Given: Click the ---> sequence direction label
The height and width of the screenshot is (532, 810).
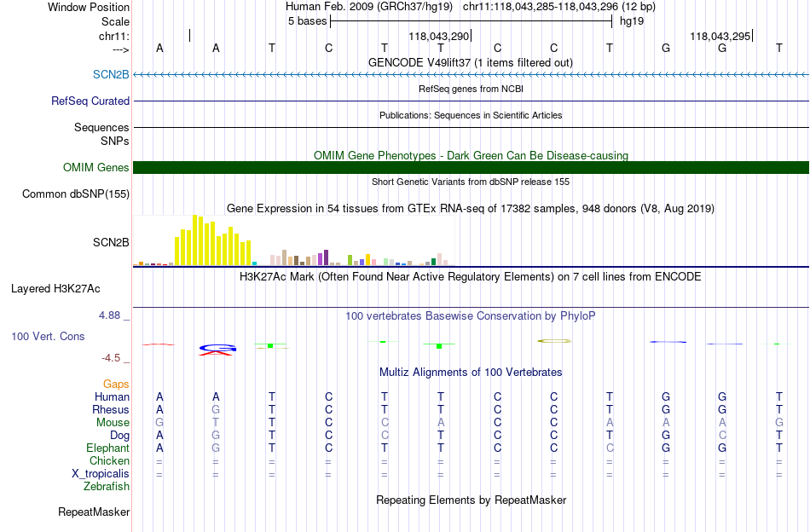Looking at the screenshot, I should (121, 50).
